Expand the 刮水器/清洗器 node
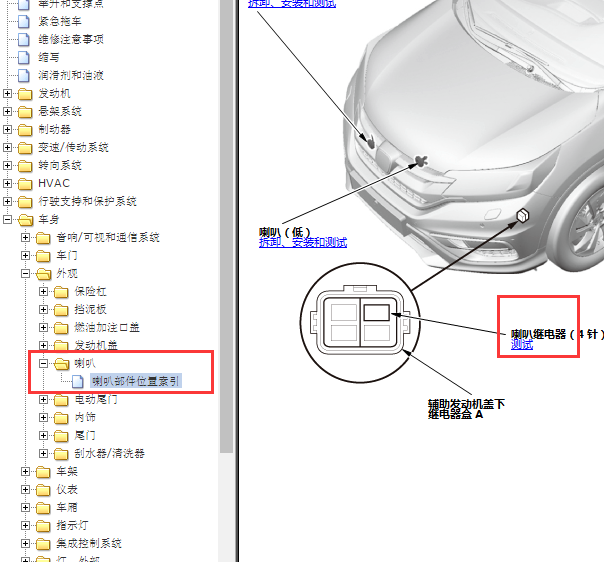 coord(44,453)
